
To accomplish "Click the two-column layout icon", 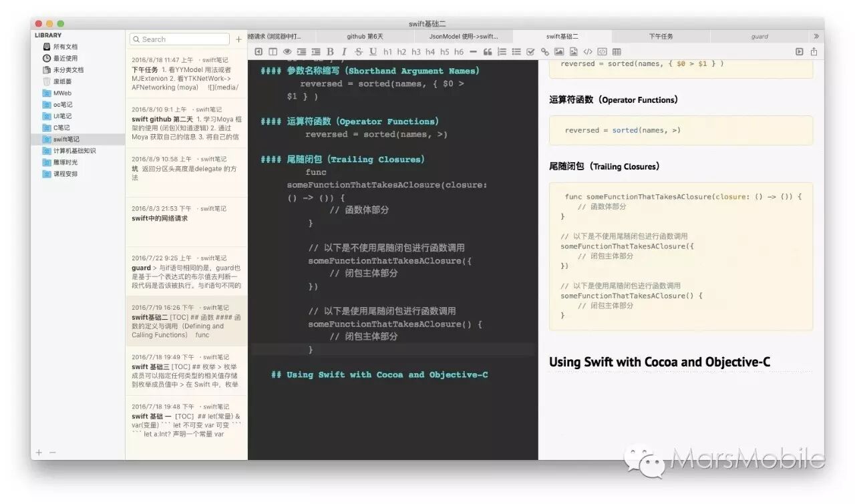I will 273,51.
